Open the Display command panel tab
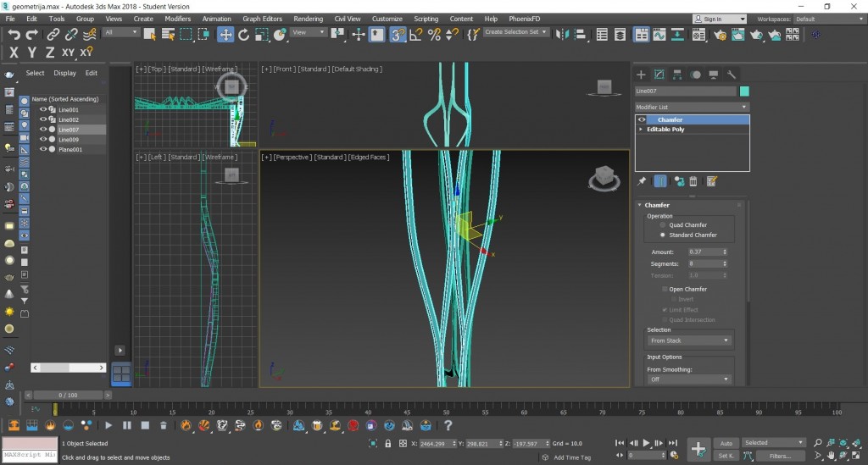 (714, 74)
